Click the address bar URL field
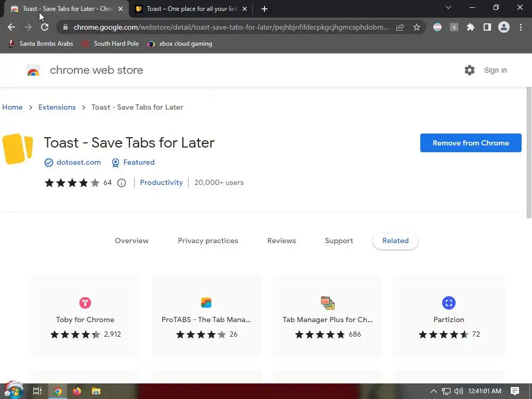This screenshot has height=399, width=532. point(231,27)
